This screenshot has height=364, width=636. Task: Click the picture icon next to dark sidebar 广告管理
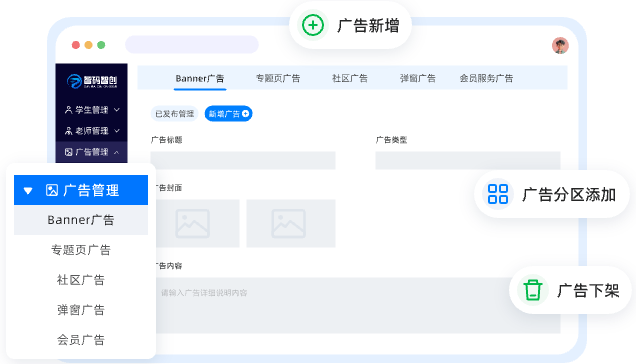pyautogui.click(x=69, y=152)
